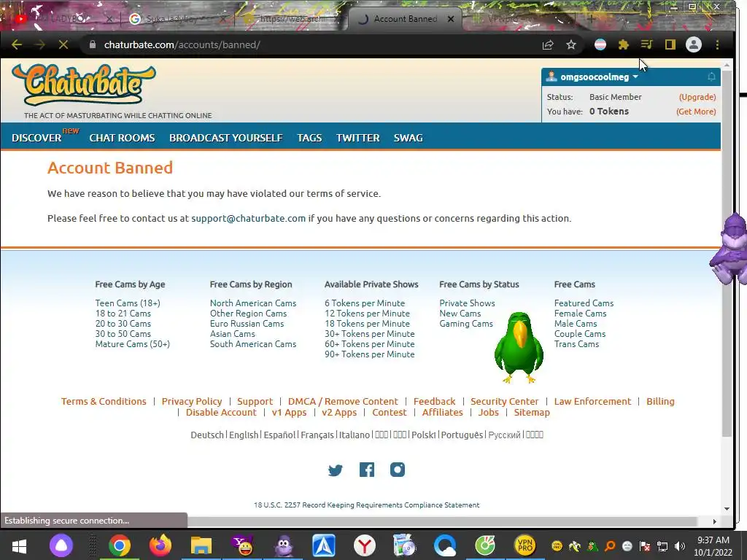Click the vertical page scrollbar
Viewport: 747px width, 560px height.
(x=727, y=252)
